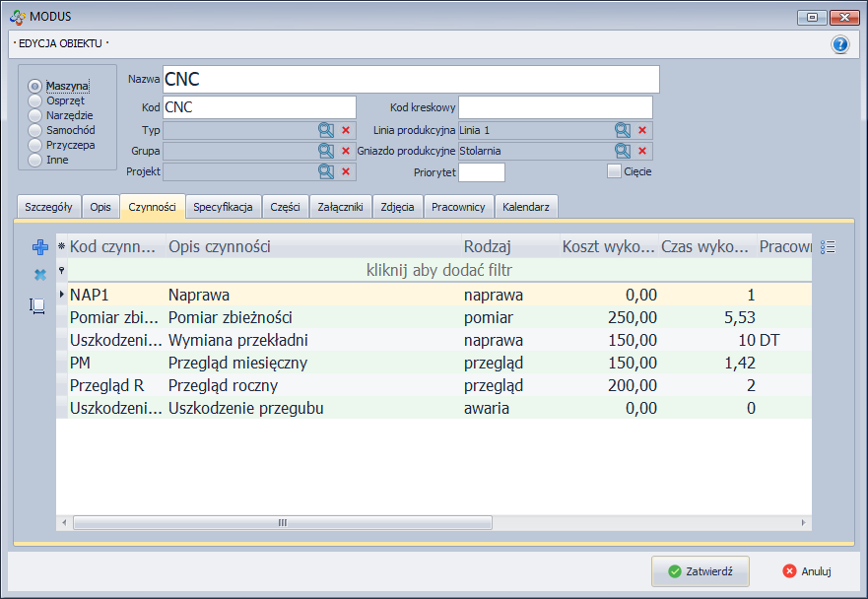Sort by the Rodzaj column header
This screenshot has height=599, width=868.
pyautogui.click(x=489, y=246)
